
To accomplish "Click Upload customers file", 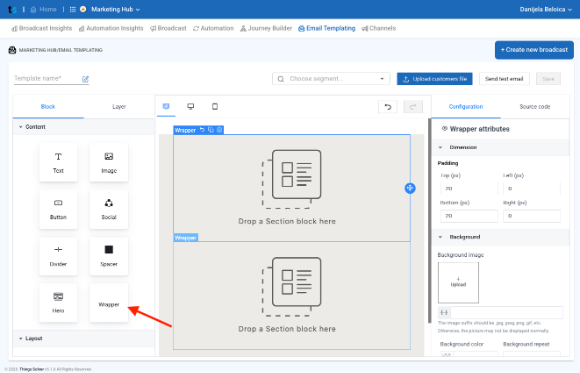I will coord(435,79).
